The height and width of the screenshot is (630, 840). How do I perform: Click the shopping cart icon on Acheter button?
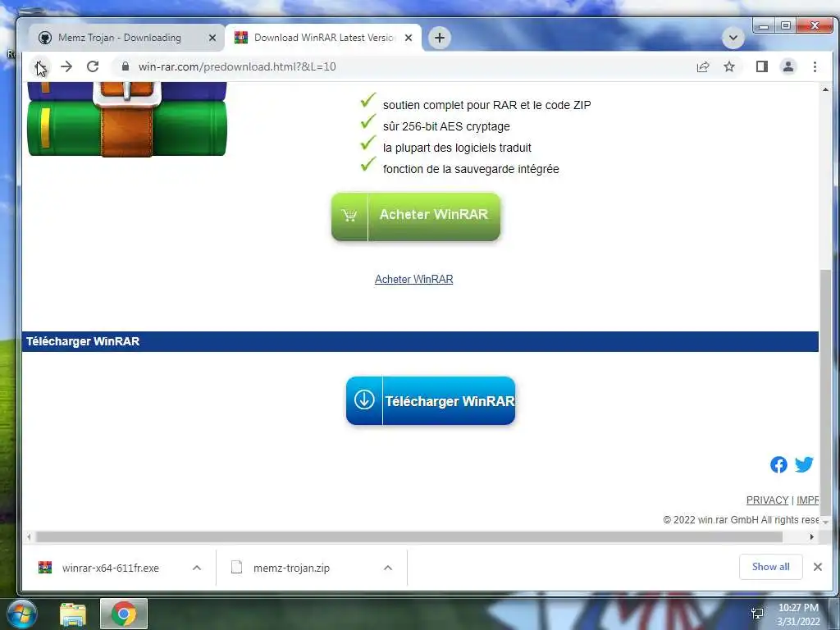click(349, 216)
